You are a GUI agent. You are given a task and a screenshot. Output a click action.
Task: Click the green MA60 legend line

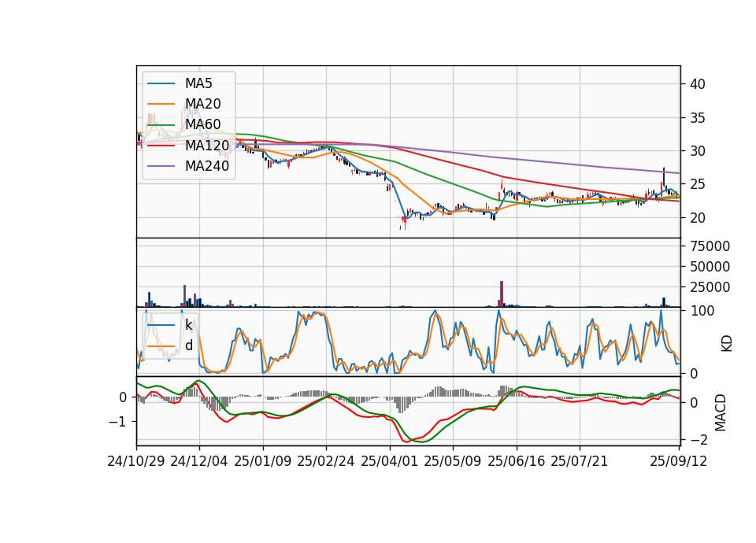pos(161,125)
